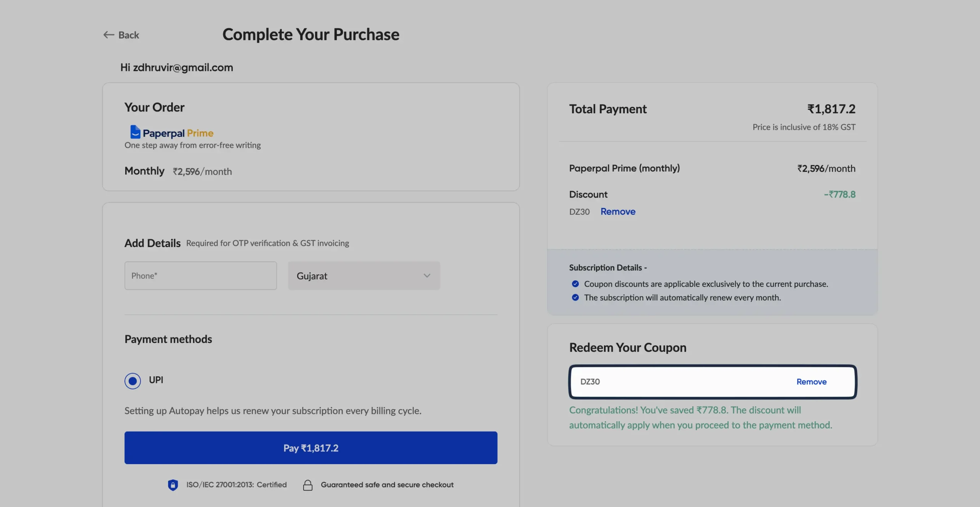Screen dimensions: 980x507
Task: Click the 'Redeem Your Coupon' heading
Action: tap(628, 348)
